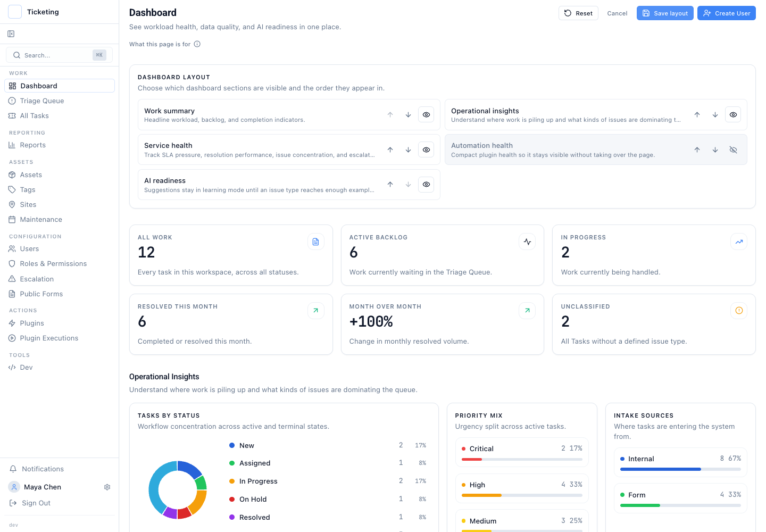Hide the Operational insights section
The width and height of the screenshot is (766, 532).
pyautogui.click(x=733, y=115)
